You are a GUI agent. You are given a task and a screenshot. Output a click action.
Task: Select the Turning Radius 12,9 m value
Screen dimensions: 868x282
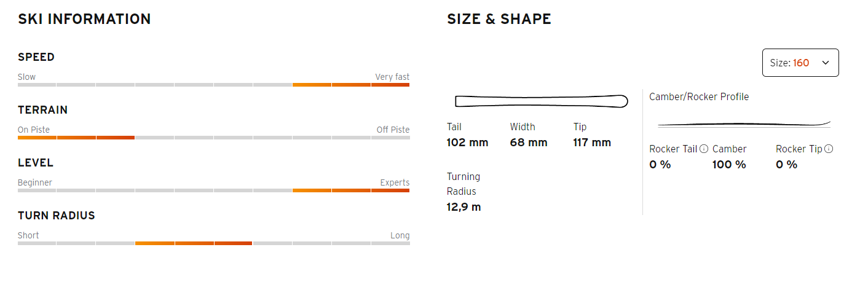click(x=464, y=207)
